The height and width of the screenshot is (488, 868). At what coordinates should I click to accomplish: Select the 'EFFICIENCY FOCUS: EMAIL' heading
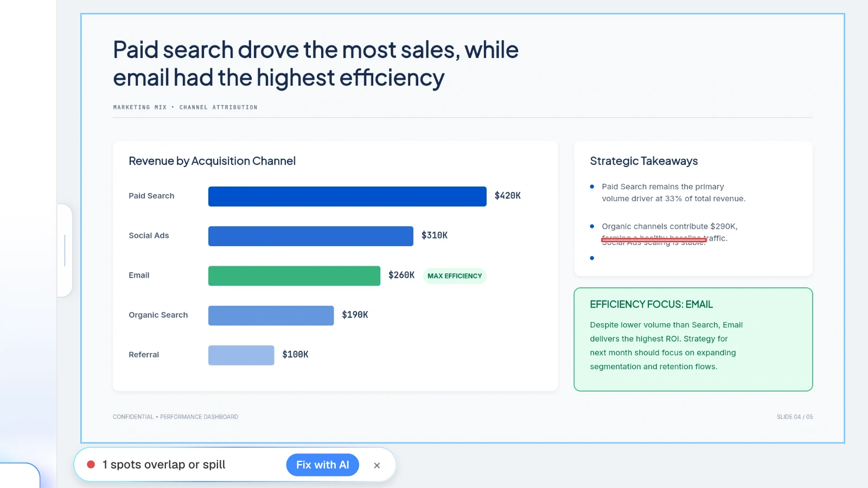[x=651, y=305]
